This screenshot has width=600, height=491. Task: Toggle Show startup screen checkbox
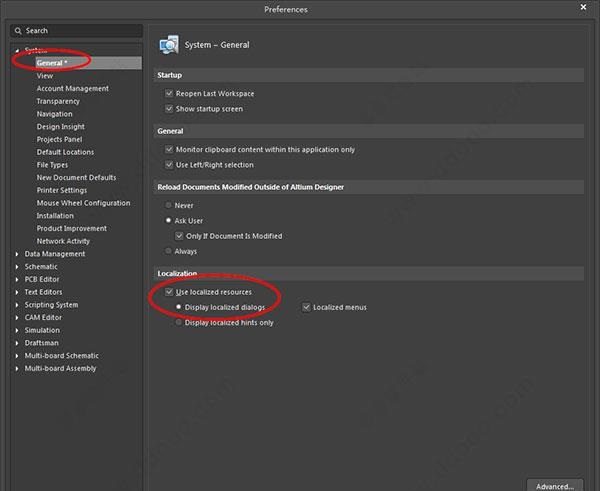(x=169, y=109)
